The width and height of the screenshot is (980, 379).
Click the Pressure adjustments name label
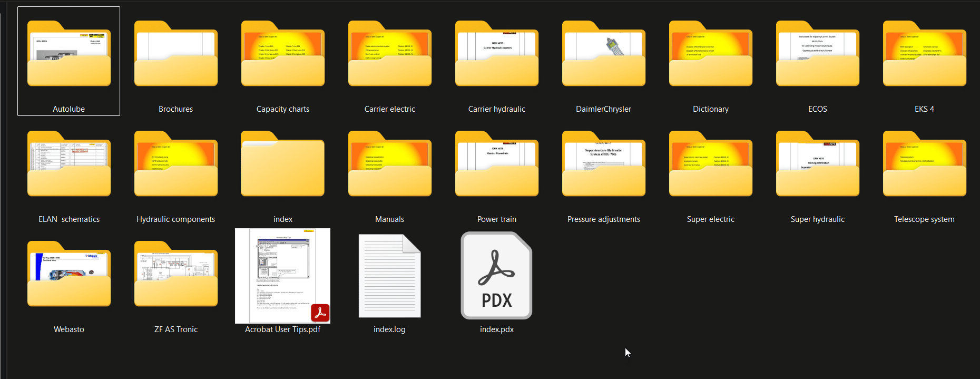point(604,219)
